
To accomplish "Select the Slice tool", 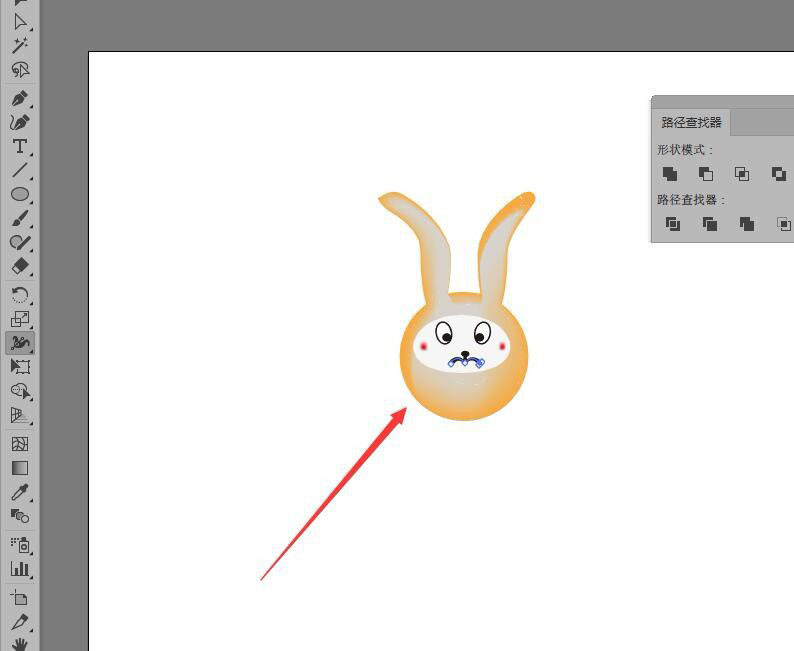I will point(20,622).
